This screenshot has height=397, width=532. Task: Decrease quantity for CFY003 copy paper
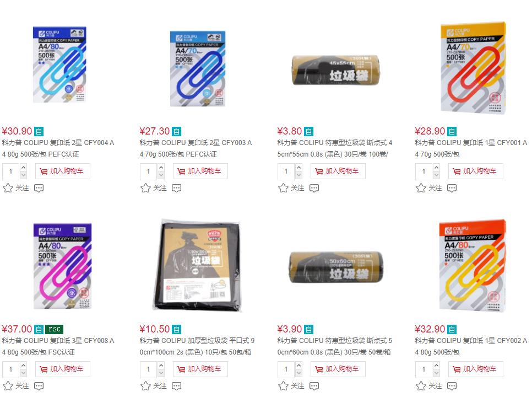[161, 175]
